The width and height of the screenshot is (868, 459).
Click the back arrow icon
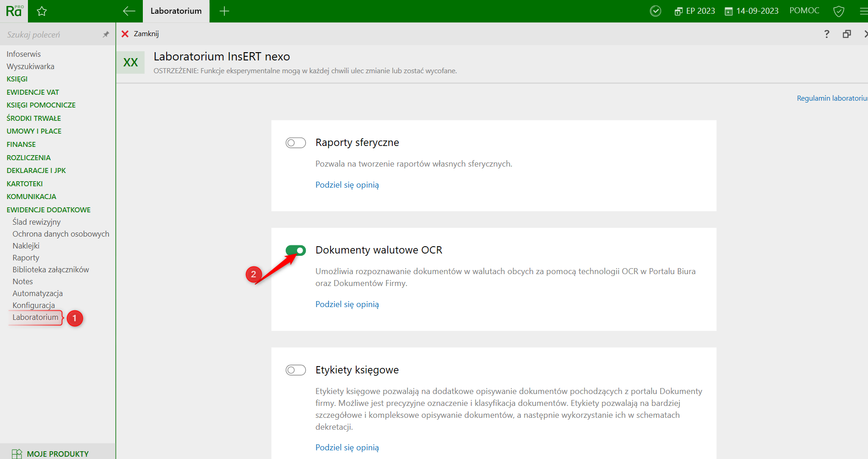coord(129,11)
